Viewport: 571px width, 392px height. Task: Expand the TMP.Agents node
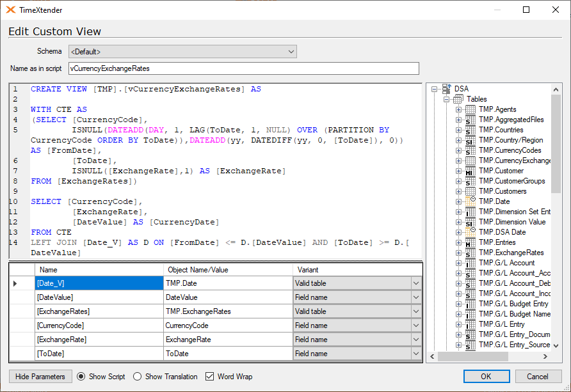458,109
